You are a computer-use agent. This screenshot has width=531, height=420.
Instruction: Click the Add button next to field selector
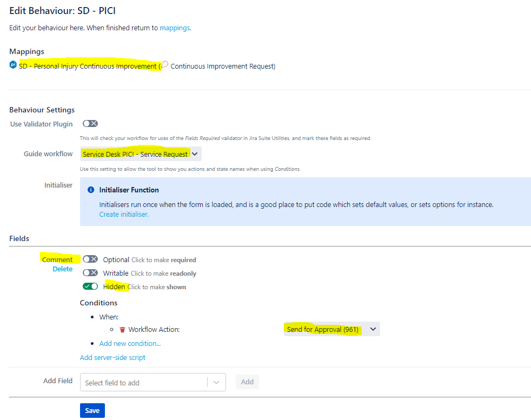click(247, 382)
